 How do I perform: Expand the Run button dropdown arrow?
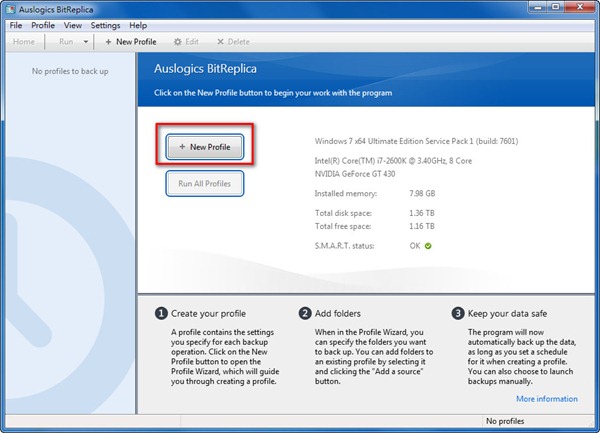(86, 42)
